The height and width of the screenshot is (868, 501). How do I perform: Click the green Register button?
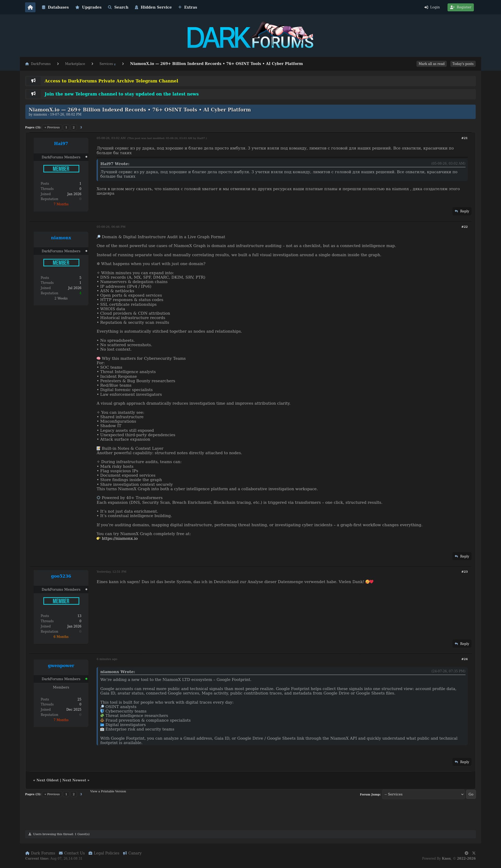coord(460,7)
